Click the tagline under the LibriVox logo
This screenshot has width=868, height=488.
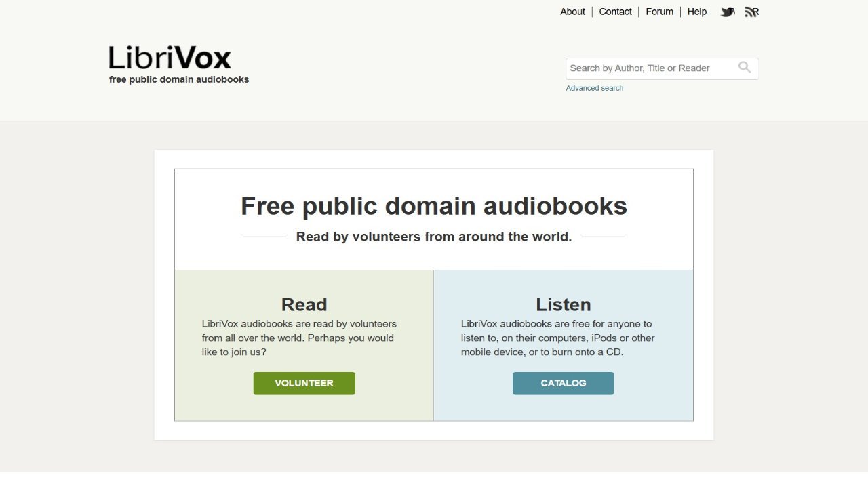[x=179, y=79]
